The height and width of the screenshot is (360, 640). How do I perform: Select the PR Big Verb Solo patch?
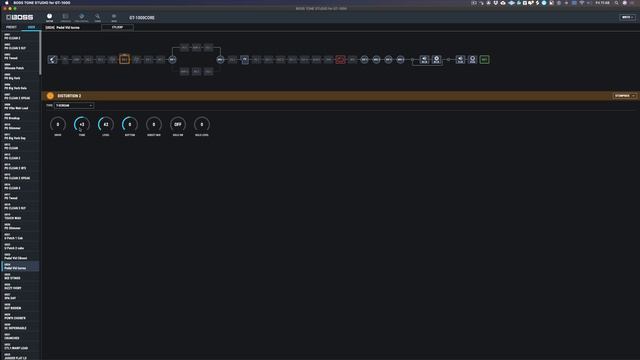(x=20, y=87)
